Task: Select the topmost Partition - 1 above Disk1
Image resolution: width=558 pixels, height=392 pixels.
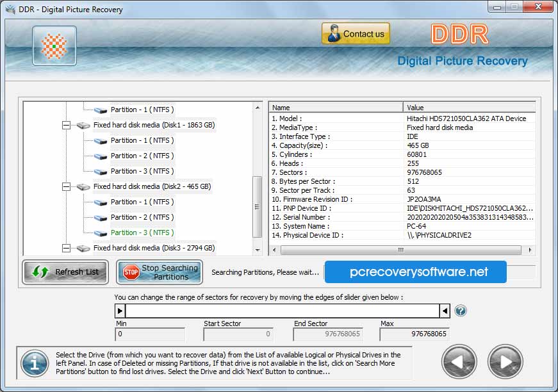Action: [x=142, y=110]
